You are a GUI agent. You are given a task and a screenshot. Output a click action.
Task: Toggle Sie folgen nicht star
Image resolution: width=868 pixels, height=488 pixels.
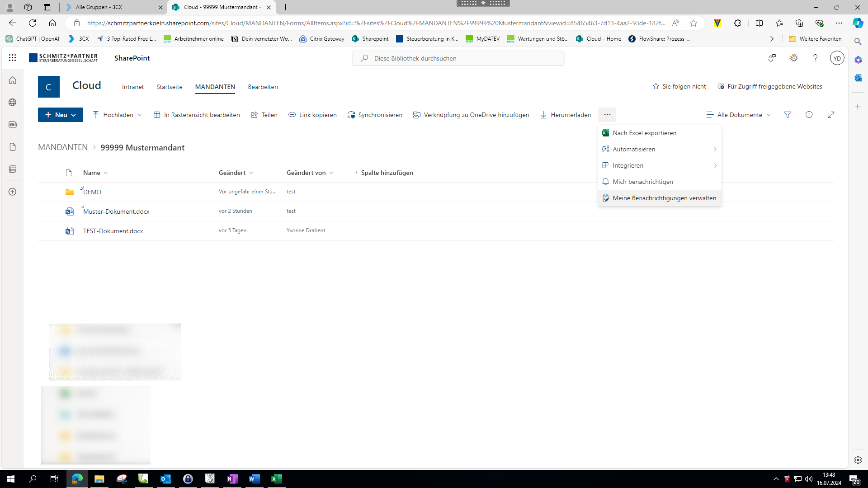[679, 86]
